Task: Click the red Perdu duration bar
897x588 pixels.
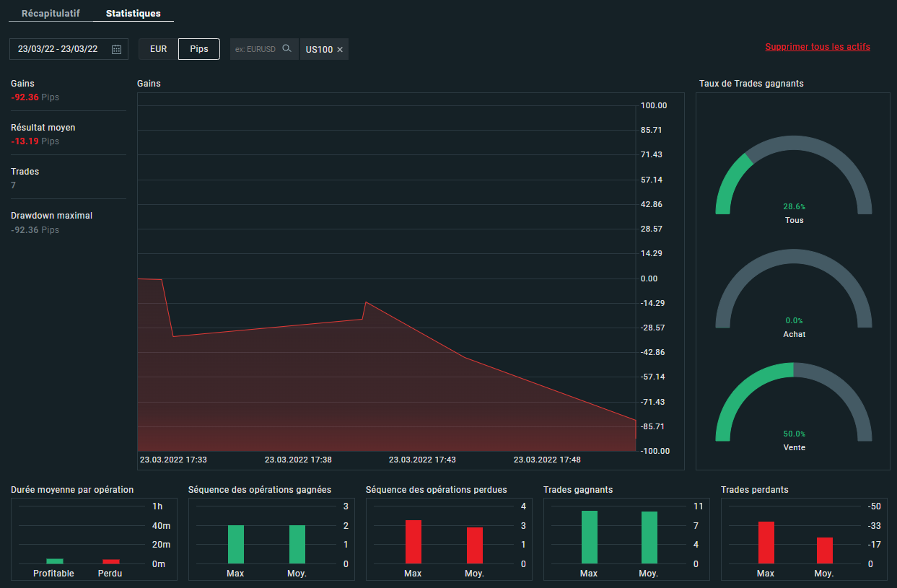Action: 110,561
